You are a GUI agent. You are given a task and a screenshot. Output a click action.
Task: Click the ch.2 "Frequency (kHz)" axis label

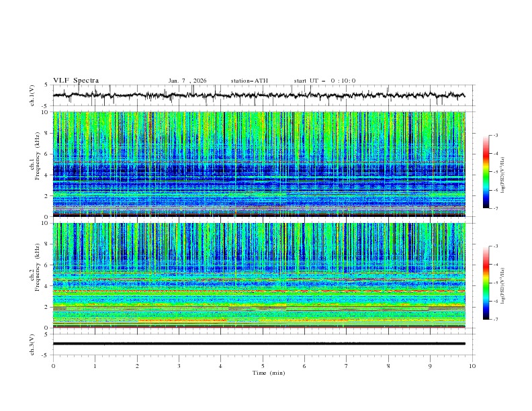(x=38, y=267)
